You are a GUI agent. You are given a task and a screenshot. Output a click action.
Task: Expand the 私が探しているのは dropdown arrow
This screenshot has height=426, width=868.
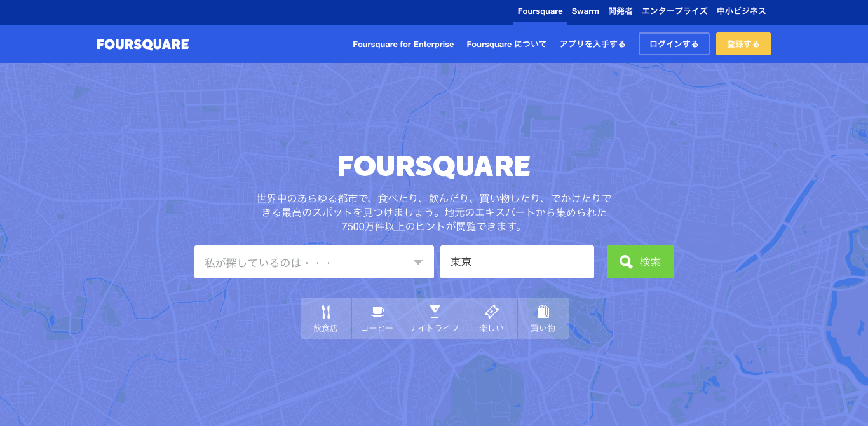[418, 263]
